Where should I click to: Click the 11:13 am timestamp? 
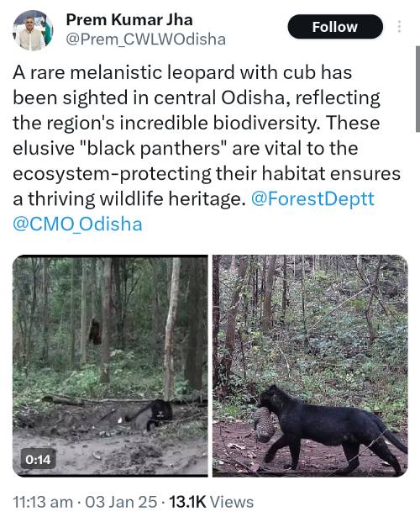(x=43, y=502)
